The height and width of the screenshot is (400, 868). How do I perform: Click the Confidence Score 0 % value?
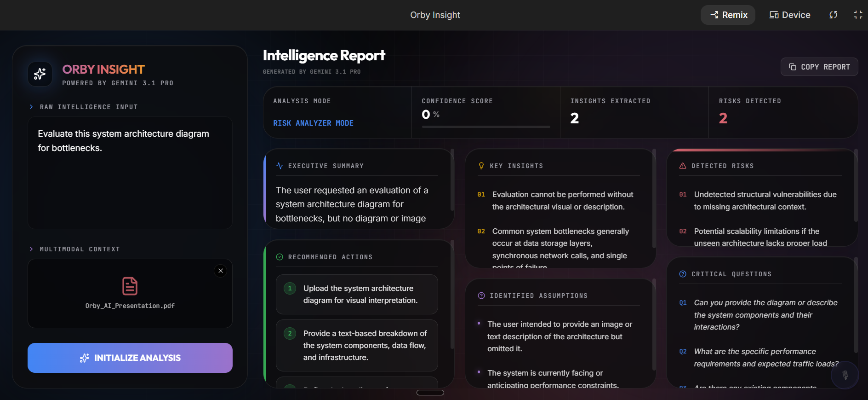click(x=430, y=114)
